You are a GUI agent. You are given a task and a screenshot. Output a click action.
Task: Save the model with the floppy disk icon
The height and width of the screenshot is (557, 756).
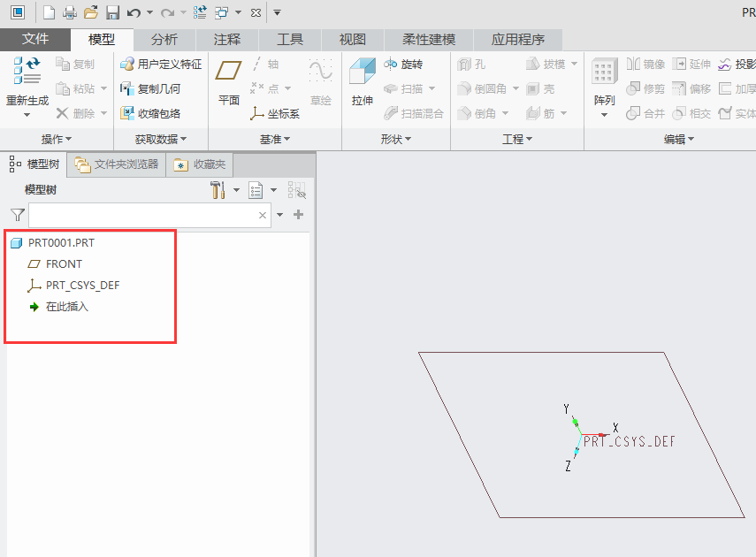[112, 12]
